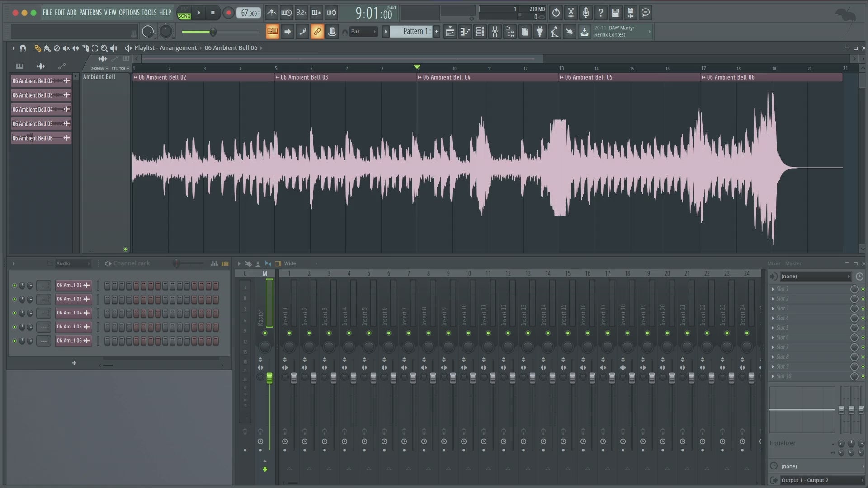Select the 06 Ambient Bell 04 clip in picker
The width and height of the screenshot is (868, 488).
[x=33, y=109]
